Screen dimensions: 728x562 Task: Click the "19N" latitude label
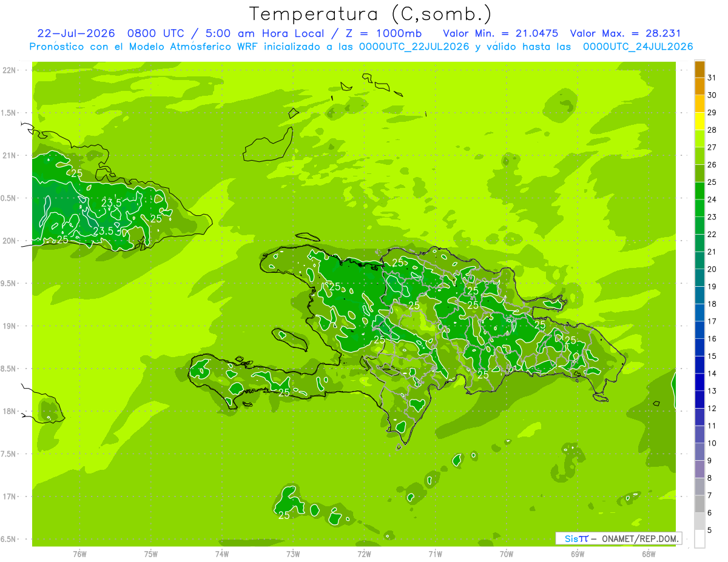coord(9,326)
